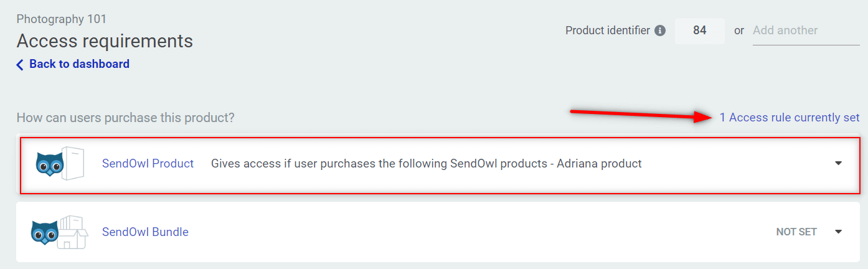Select the SendOwl Bundle label
This screenshot has width=868, height=269.
[x=145, y=232]
